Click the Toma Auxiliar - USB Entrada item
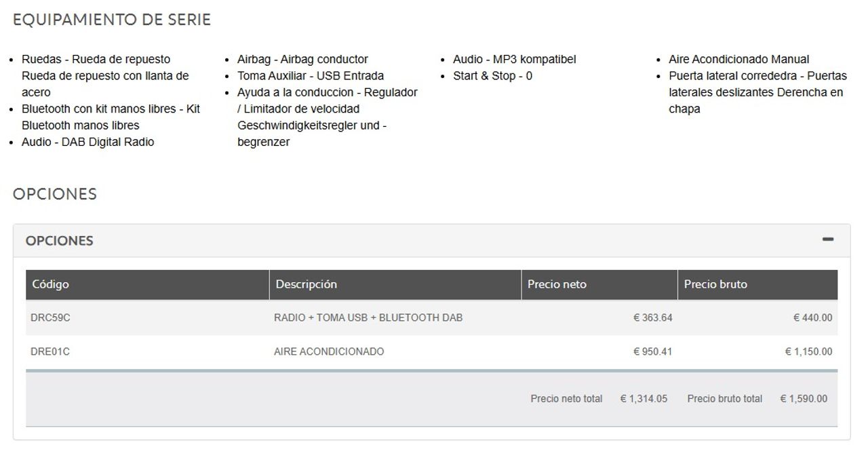This screenshot has width=868, height=468. pyautogui.click(x=311, y=76)
